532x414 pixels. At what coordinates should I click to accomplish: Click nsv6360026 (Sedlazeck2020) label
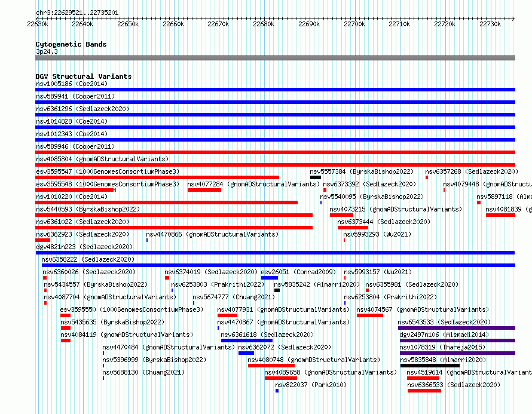click(89, 272)
